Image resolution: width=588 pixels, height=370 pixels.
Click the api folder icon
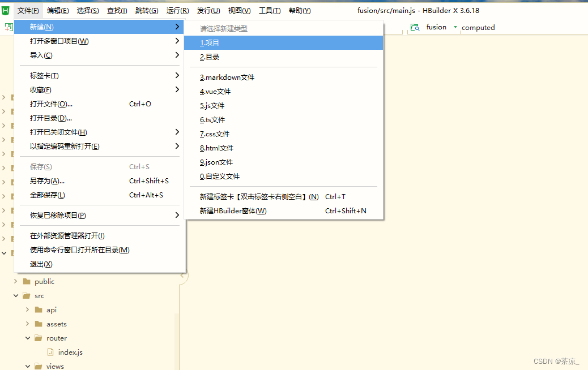pos(39,309)
